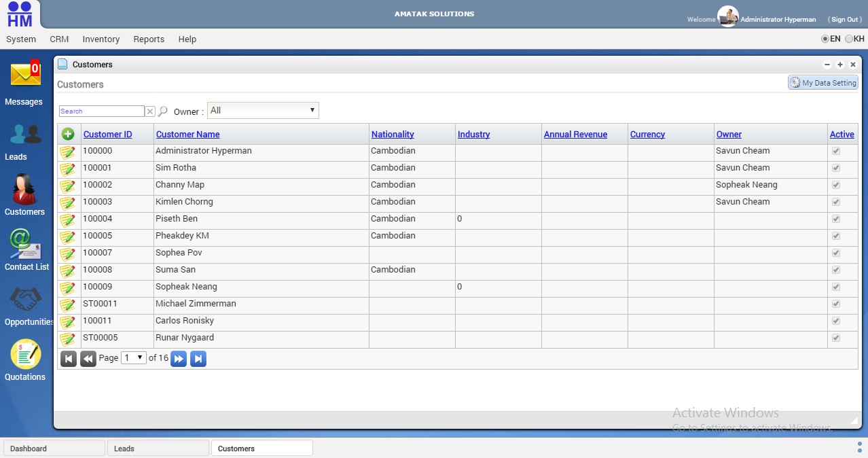Click the customer Search input field
This screenshot has height=458, width=868.
(102, 111)
